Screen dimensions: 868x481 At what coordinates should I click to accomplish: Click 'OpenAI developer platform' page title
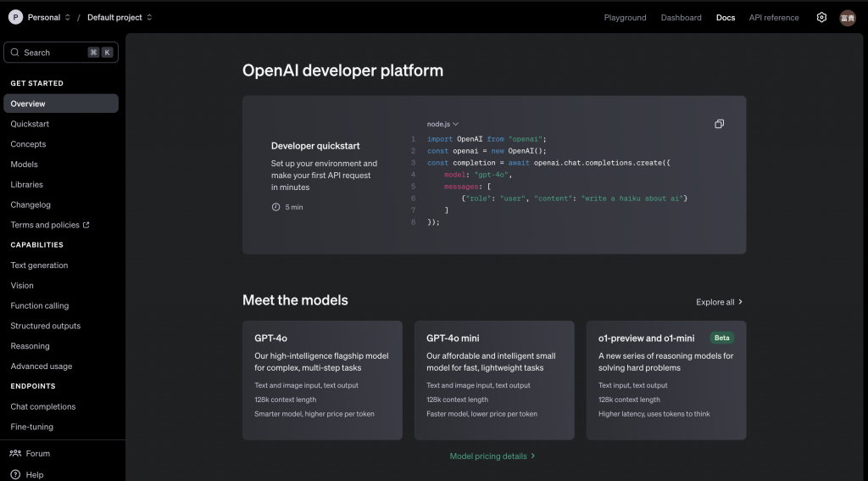tap(342, 70)
